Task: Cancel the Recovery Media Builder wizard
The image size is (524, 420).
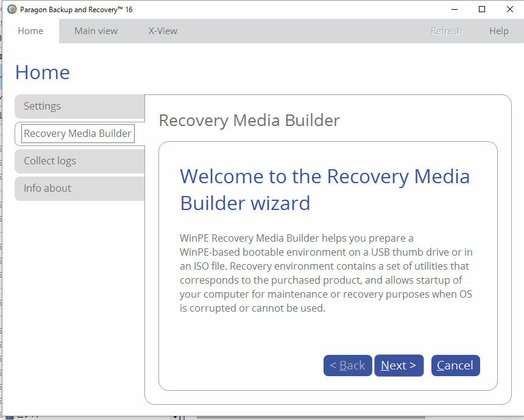Action: pos(455,365)
